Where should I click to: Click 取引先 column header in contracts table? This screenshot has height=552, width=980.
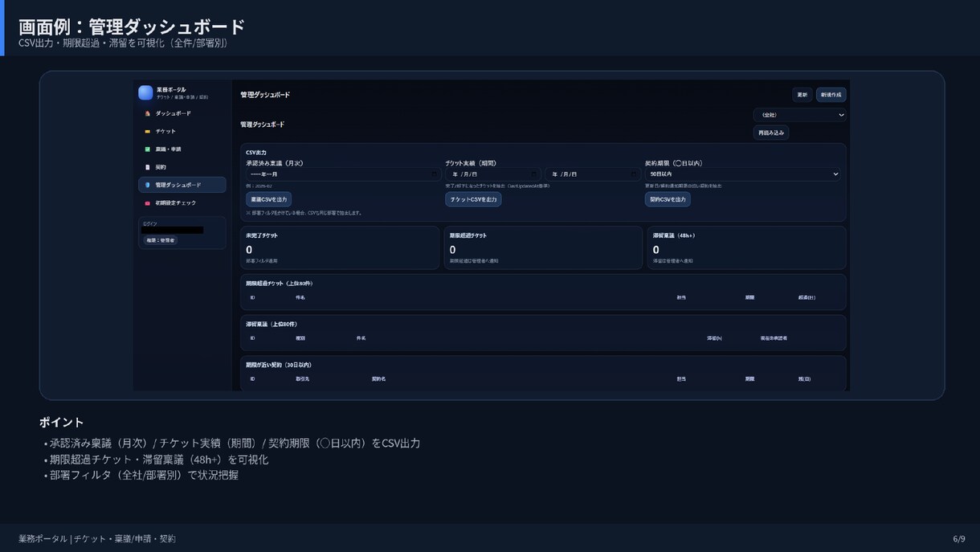(x=302, y=378)
